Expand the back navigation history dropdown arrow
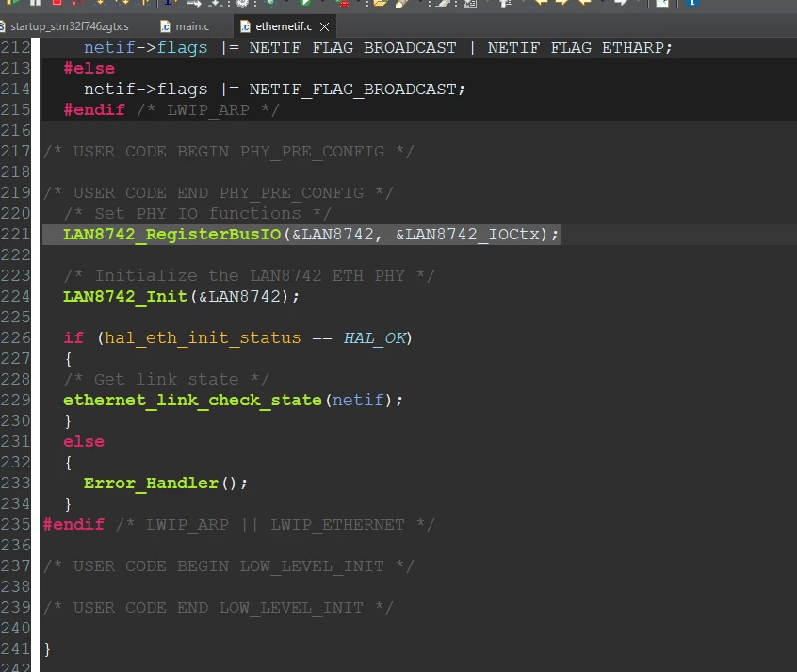 coord(603,3)
